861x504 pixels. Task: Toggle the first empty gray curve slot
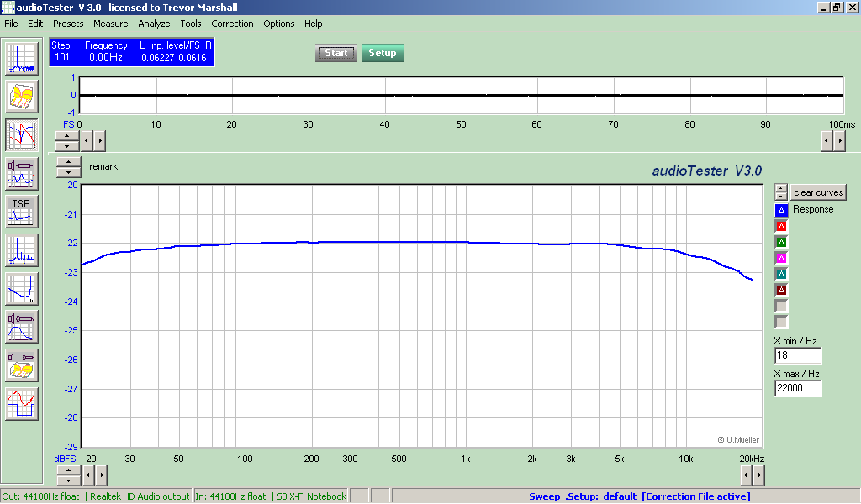click(x=781, y=306)
